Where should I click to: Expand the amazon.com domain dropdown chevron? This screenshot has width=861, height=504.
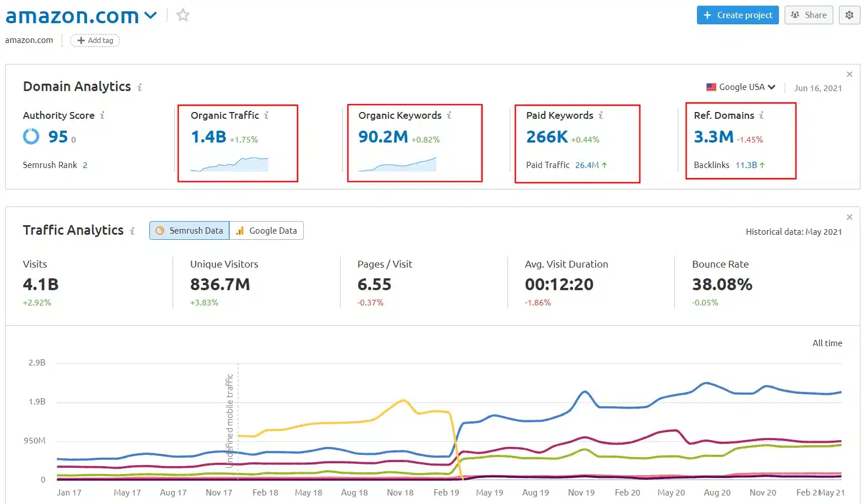click(x=150, y=15)
